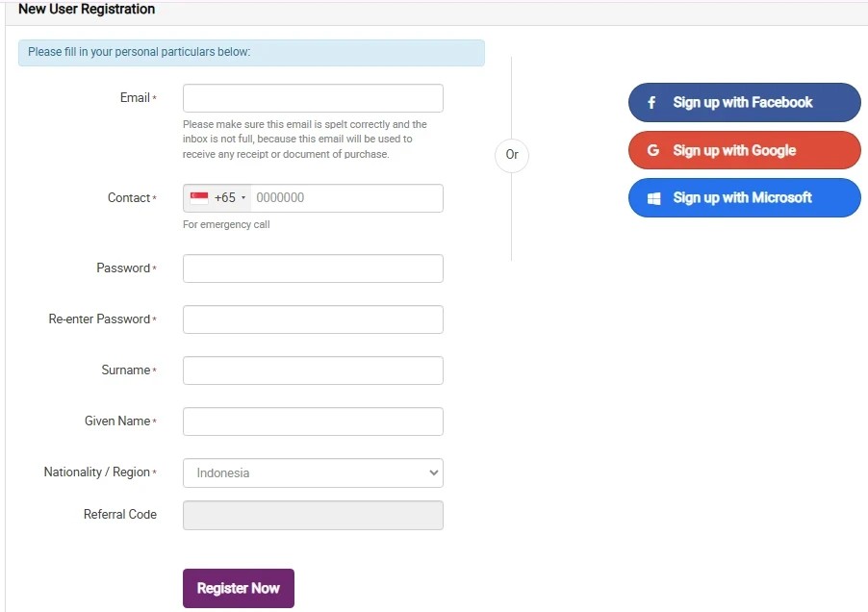
Task: Choose Sign up with Facebook
Action: click(745, 102)
